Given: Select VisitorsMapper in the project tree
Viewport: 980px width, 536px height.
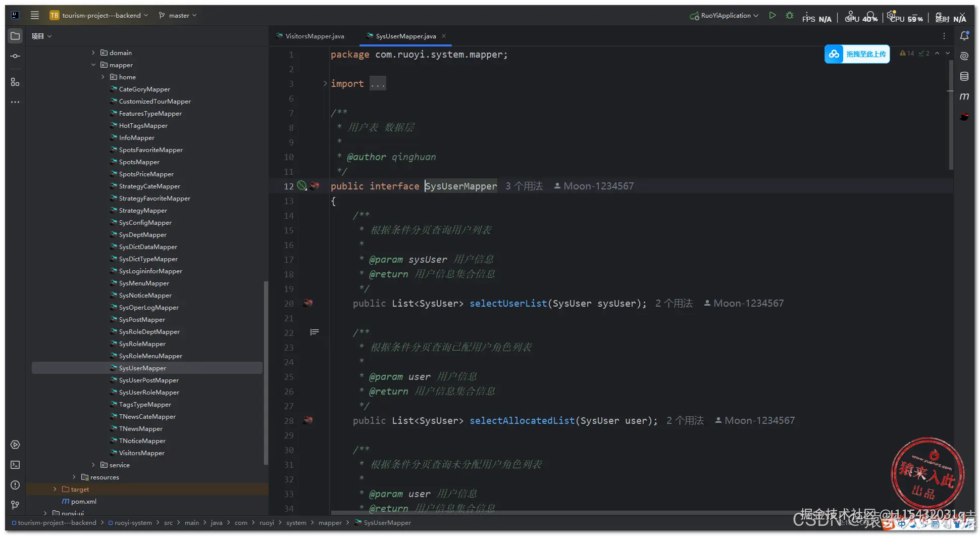Looking at the screenshot, I should pyautogui.click(x=141, y=453).
